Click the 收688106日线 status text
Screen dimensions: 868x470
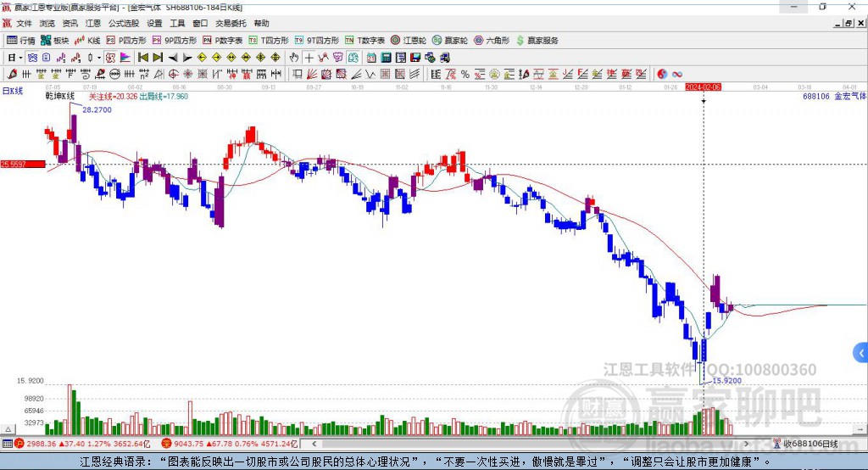(x=810, y=444)
